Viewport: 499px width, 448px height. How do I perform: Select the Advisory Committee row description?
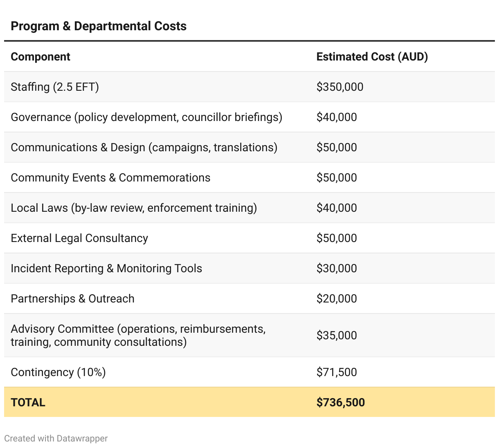138,335
